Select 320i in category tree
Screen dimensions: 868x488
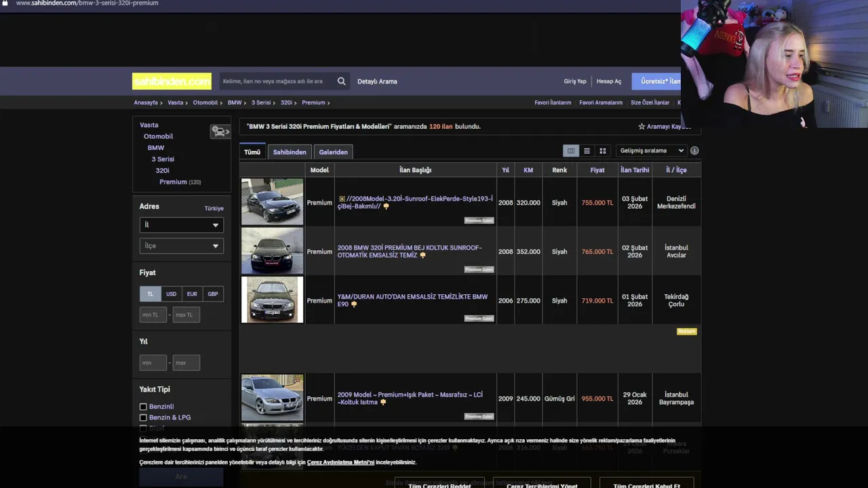(162, 171)
